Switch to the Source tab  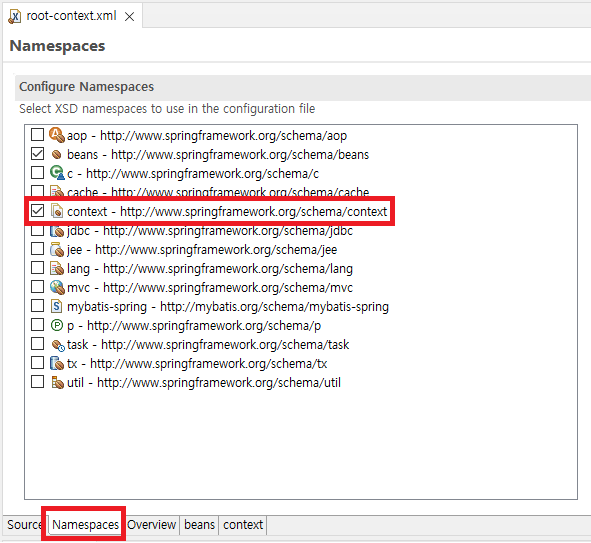click(x=24, y=525)
